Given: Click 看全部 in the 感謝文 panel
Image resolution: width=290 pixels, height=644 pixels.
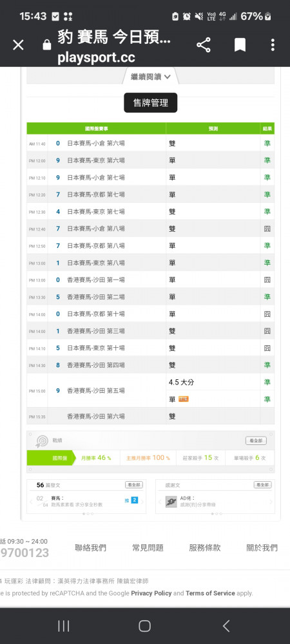Looking at the screenshot, I should (x=262, y=485).
